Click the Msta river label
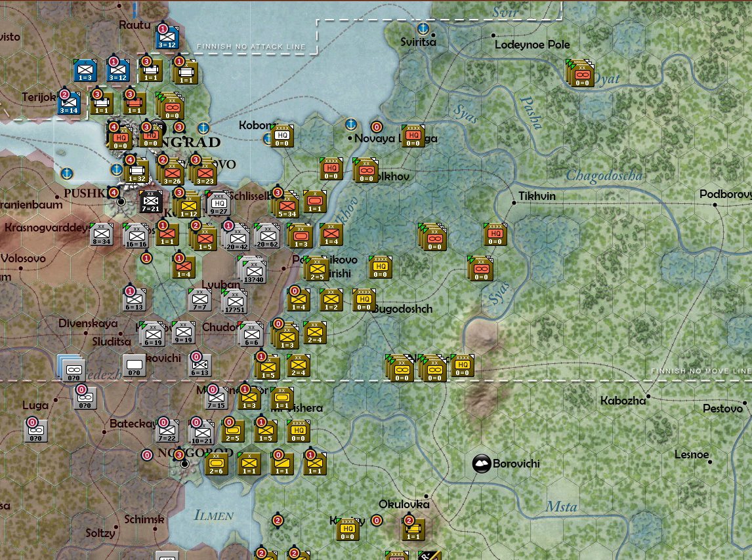Screen dimensions: 752x560 click(x=560, y=507)
